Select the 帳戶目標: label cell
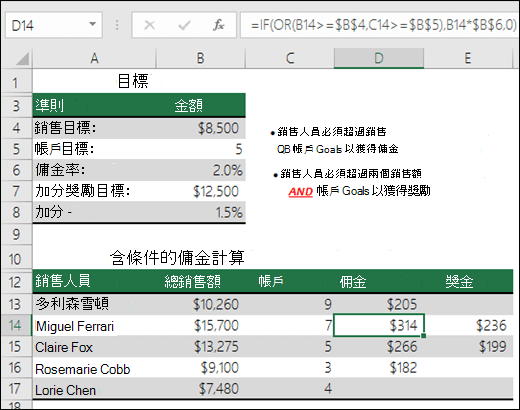Image resolution: width=520 pixels, height=410 pixels. point(94,149)
